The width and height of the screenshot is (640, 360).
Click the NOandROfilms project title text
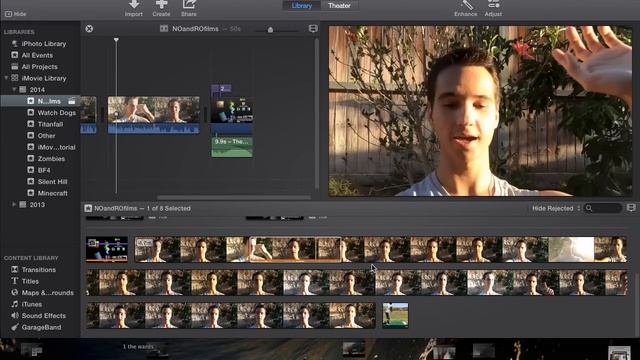(195, 29)
